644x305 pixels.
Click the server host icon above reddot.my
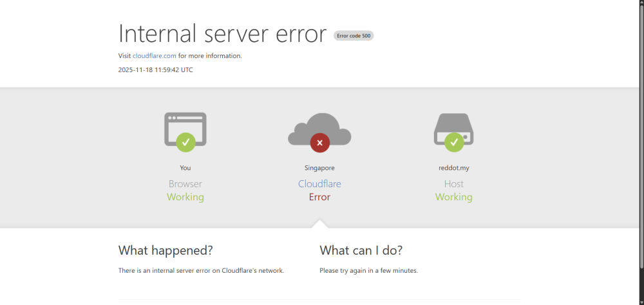click(454, 124)
